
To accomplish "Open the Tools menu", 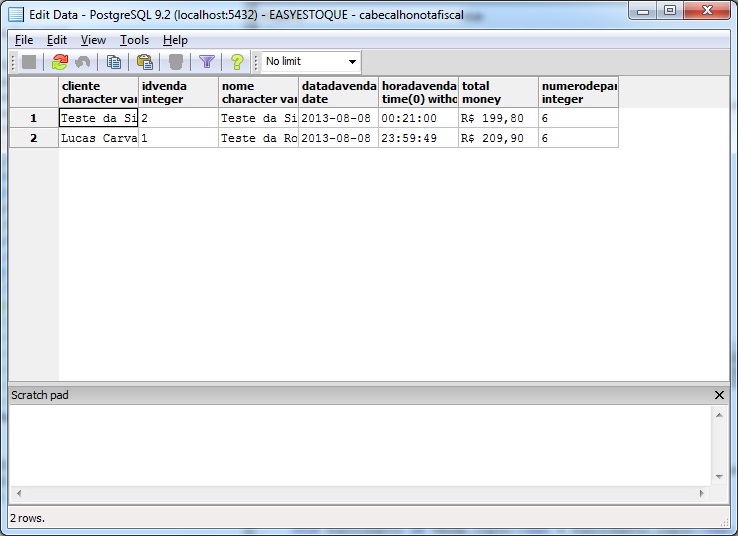I will [x=134, y=40].
